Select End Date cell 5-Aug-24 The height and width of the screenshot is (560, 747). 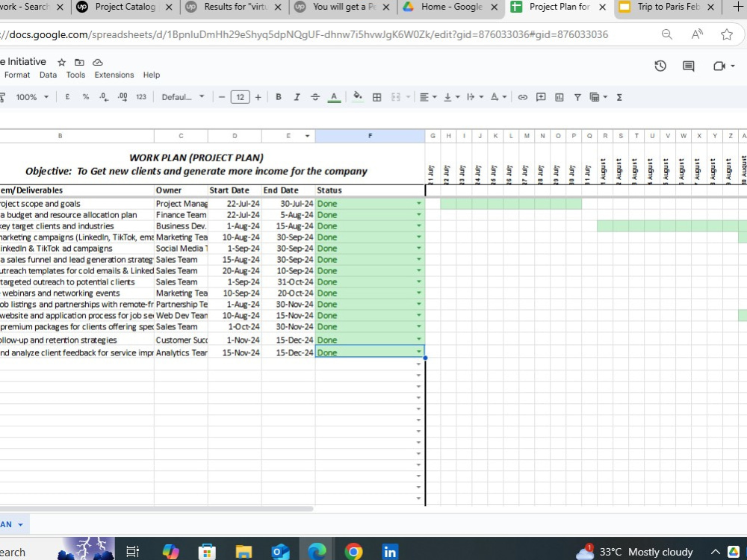288,215
